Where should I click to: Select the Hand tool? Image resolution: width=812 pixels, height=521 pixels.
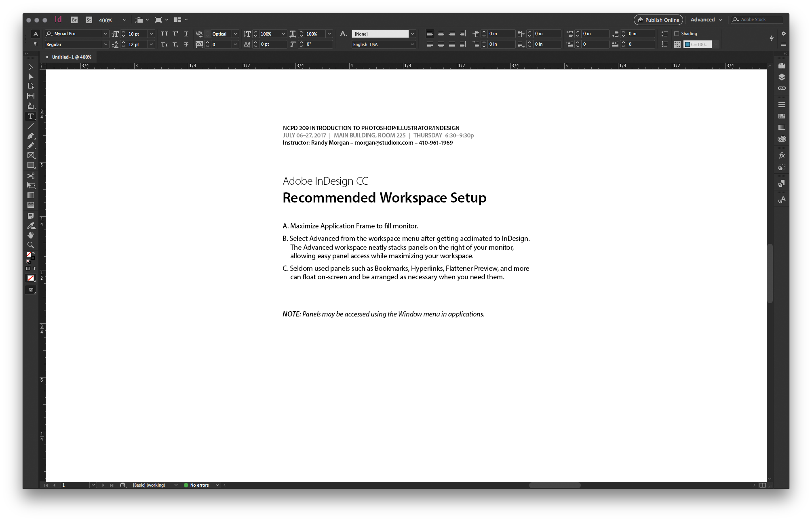[x=31, y=235]
